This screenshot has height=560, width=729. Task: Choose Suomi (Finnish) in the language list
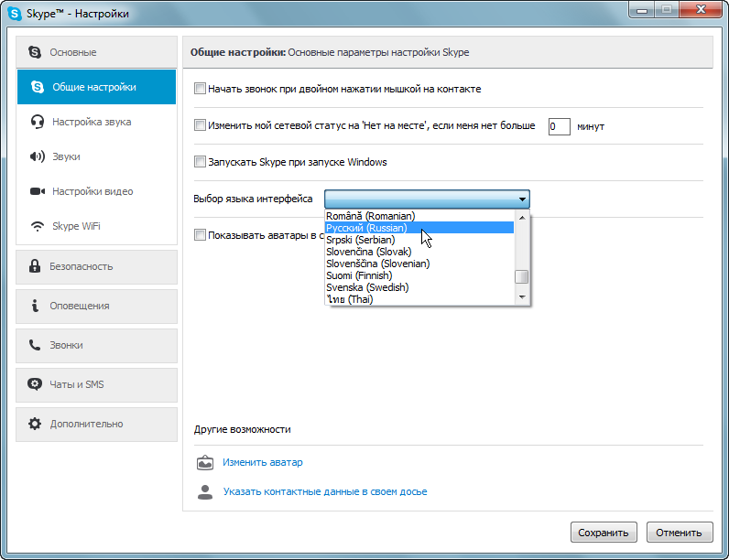click(x=359, y=275)
